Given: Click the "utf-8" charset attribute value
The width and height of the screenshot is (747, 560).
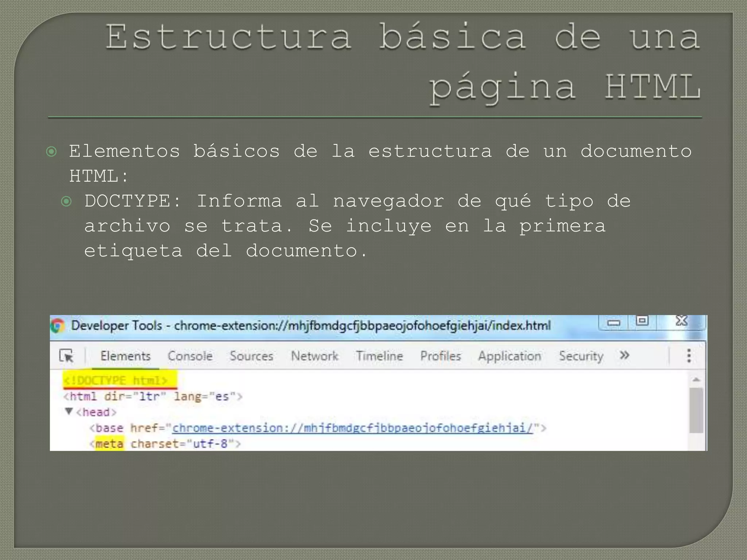Looking at the screenshot, I should tap(210, 444).
